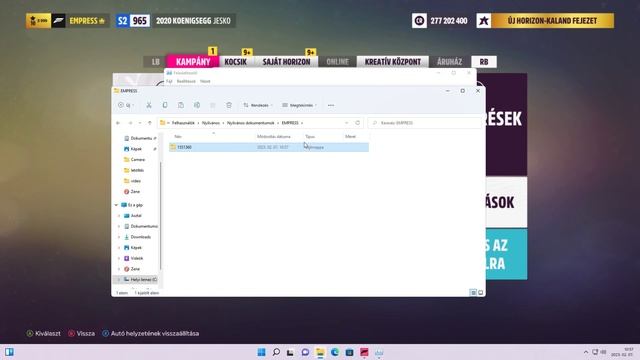The width and height of the screenshot is (640, 360).
Task: Go back with the Explorer back arrow
Action: point(118,123)
